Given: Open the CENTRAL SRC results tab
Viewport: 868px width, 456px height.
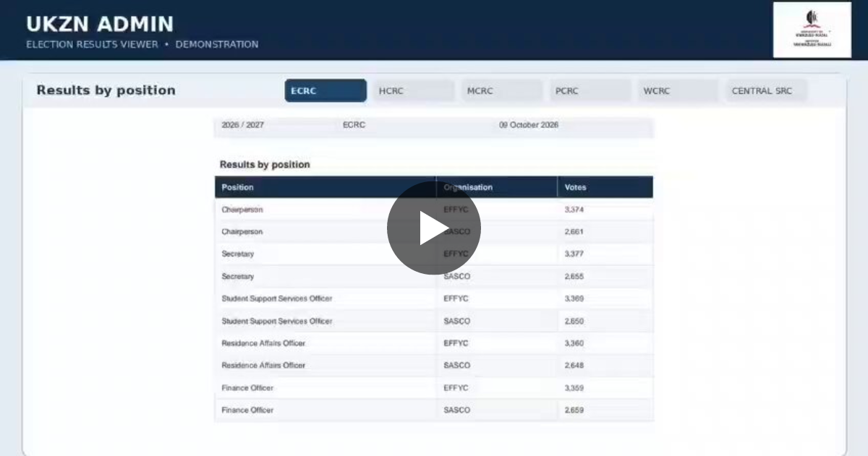Looking at the screenshot, I should [x=767, y=91].
